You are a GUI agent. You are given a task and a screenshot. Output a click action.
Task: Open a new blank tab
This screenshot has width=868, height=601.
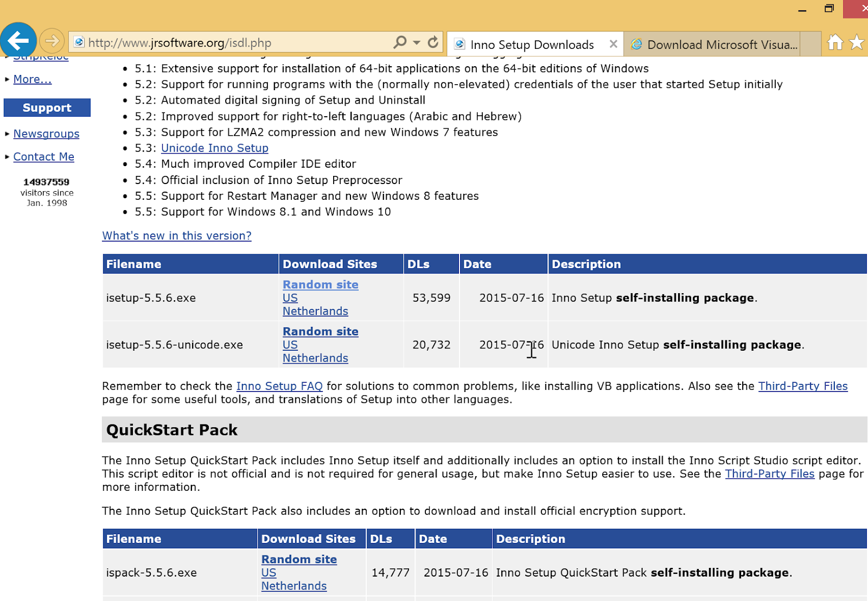coord(810,45)
